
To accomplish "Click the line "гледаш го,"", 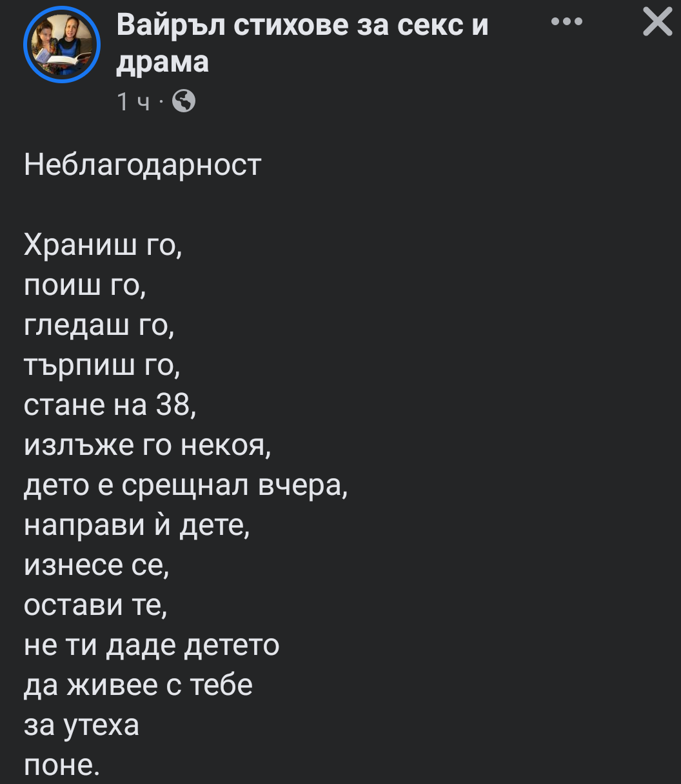I will tap(99, 325).
